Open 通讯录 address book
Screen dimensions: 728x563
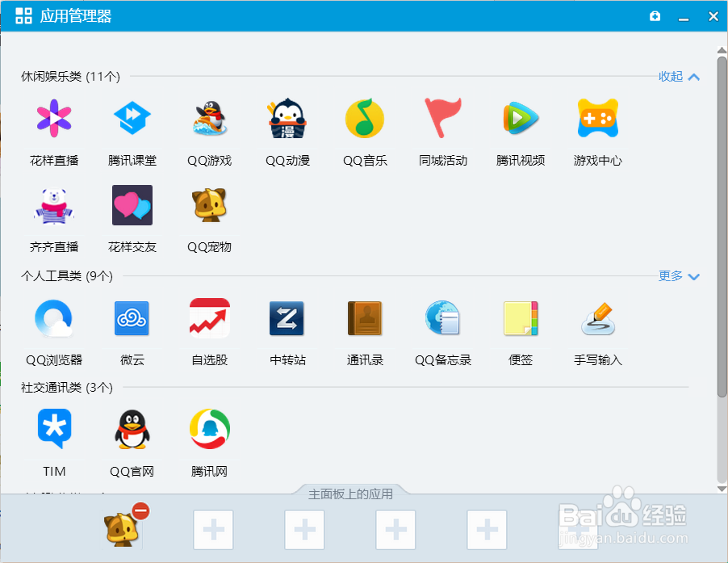[x=365, y=319]
